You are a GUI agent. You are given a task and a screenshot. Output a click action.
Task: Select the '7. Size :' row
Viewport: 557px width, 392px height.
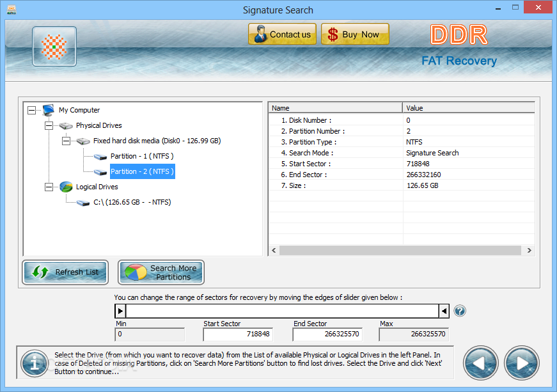[402, 185]
